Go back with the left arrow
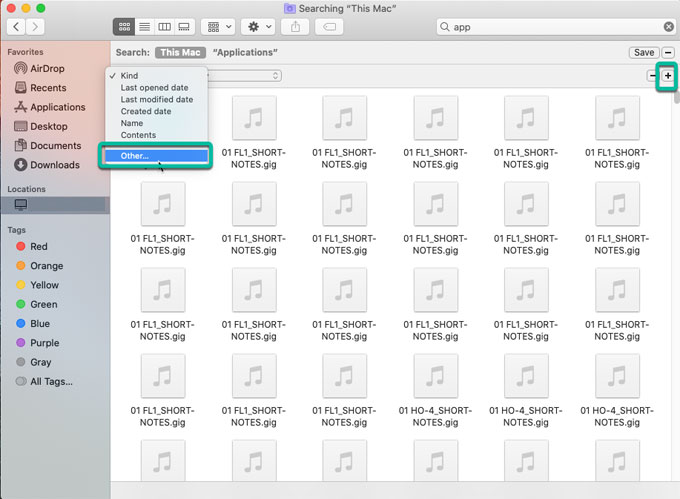 coord(17,26)
